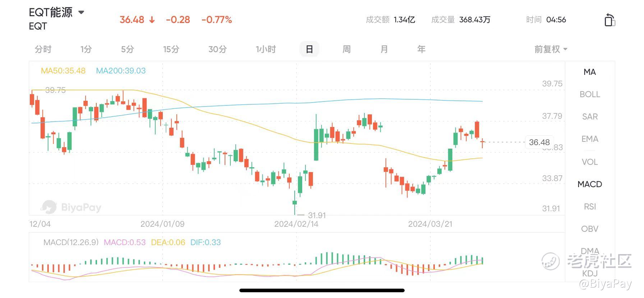Toggle the MA indicator overlay

[x=590, y=72]
